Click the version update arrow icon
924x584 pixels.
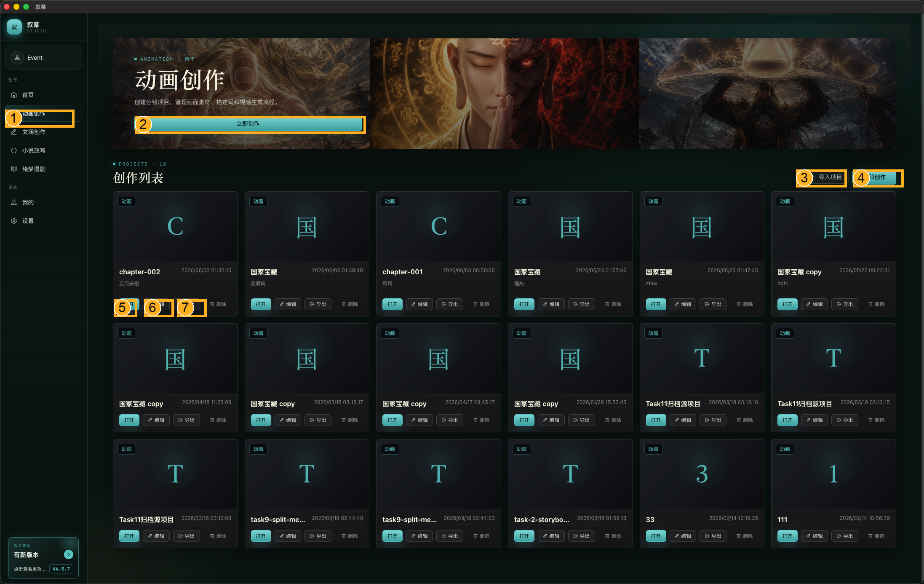[68, 555]
